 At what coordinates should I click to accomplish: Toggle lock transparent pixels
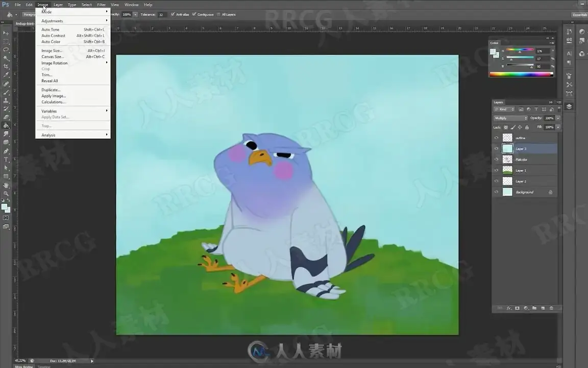[506, 127]
